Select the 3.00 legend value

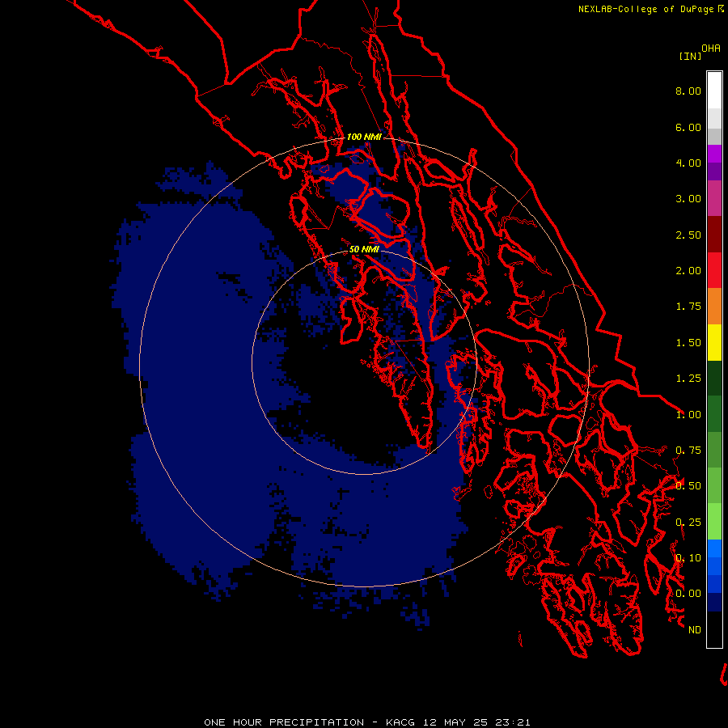[x=688, y=199]
